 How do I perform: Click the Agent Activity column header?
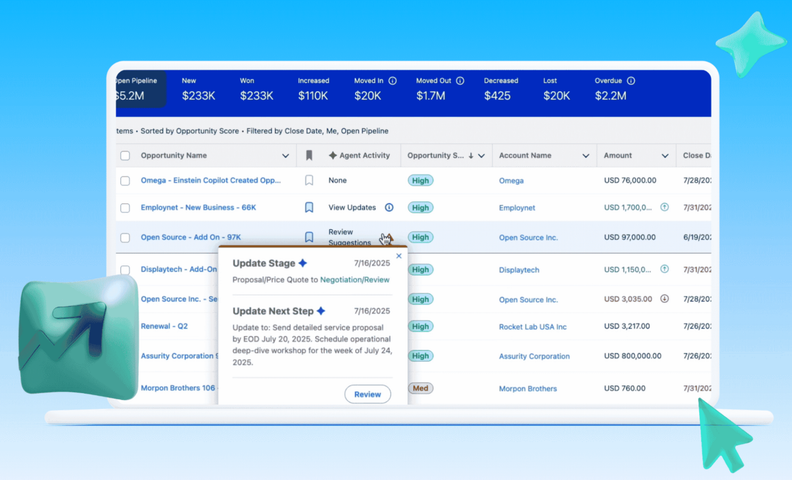pos(359,156)
